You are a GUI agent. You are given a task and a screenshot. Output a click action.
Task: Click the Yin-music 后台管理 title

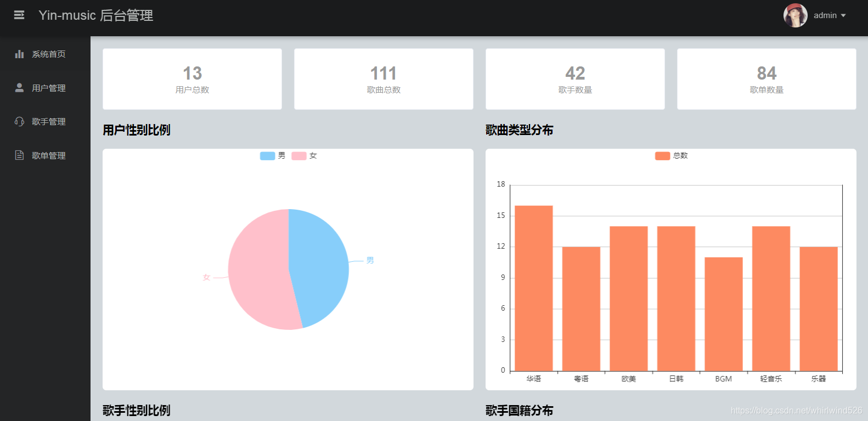96,15
